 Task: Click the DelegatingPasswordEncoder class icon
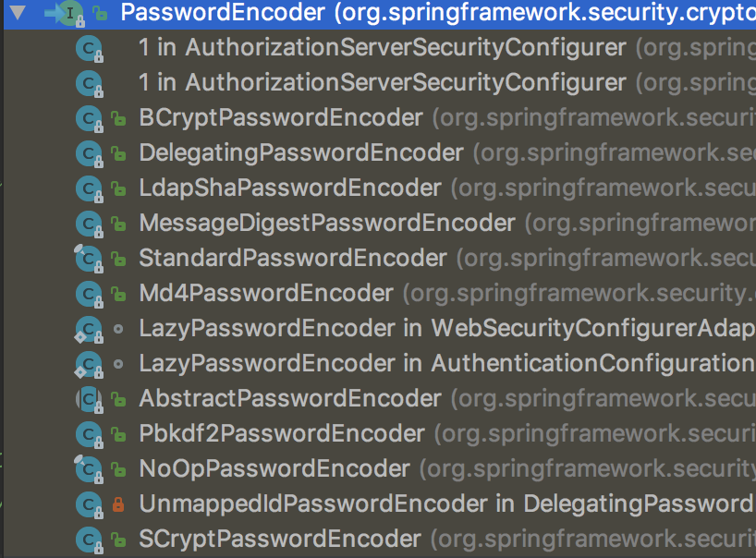tap(88, 153)
